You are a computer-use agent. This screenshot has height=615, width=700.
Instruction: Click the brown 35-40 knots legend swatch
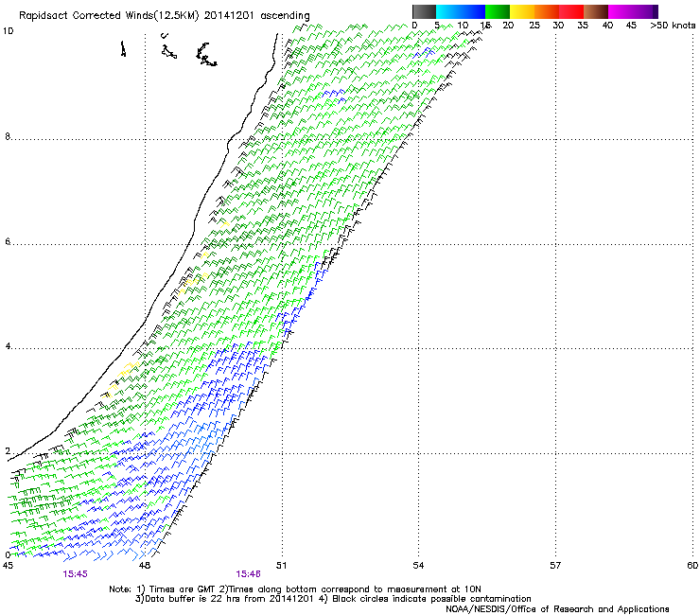coord(596,11)
